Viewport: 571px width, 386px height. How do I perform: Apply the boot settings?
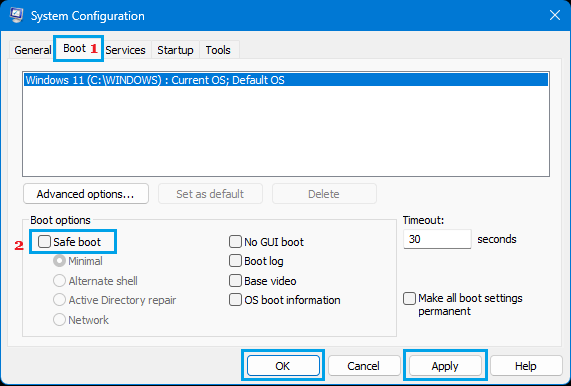point(445,366)
